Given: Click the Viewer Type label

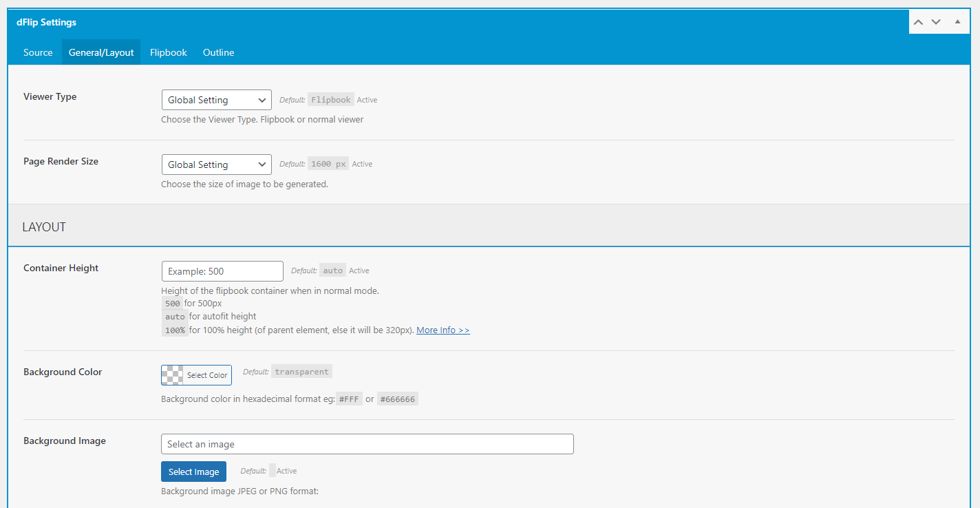Looking at the screenshot, I should point(50,97).
